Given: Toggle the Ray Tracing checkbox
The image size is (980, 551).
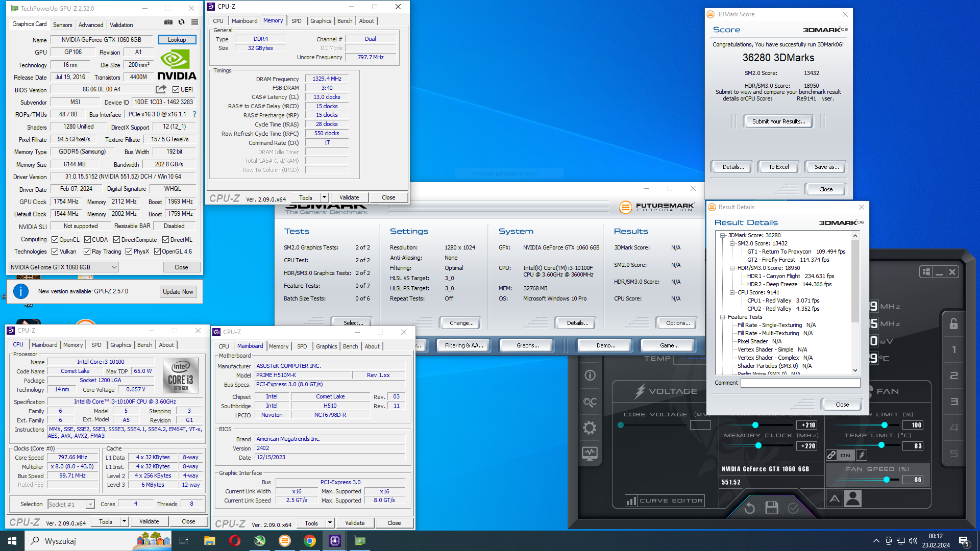Looking at the screenshot, I should point(87,252).
